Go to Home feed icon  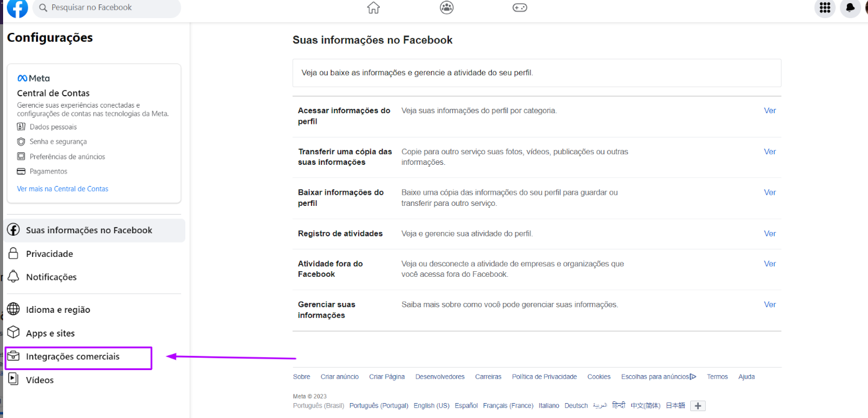pos(373,7)
